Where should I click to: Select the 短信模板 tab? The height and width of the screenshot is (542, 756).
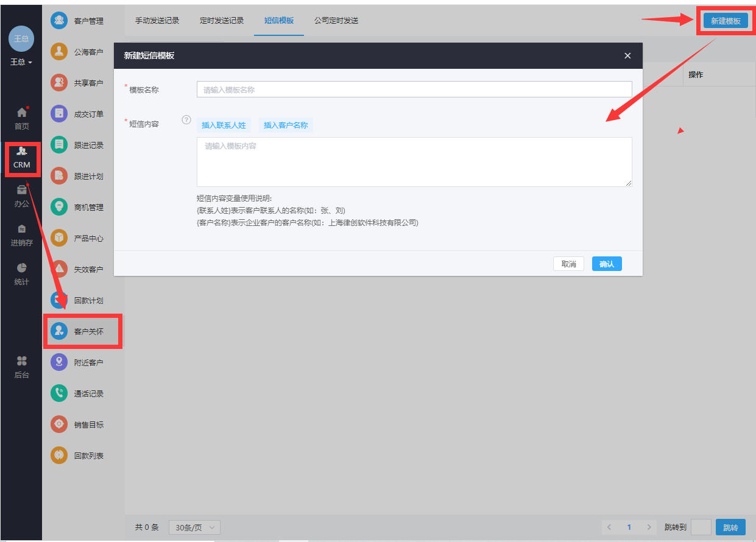click(279, 20)
